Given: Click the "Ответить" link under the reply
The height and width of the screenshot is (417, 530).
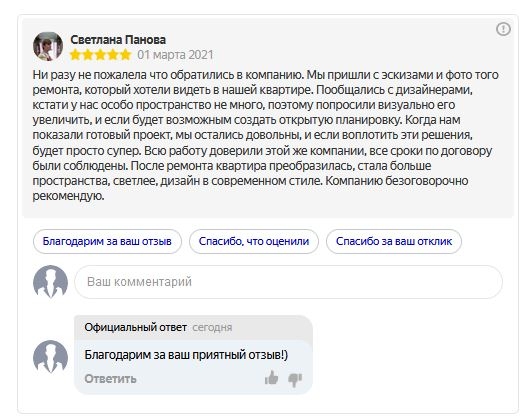Looking at the screenshot, I should (x=110, y=379).
